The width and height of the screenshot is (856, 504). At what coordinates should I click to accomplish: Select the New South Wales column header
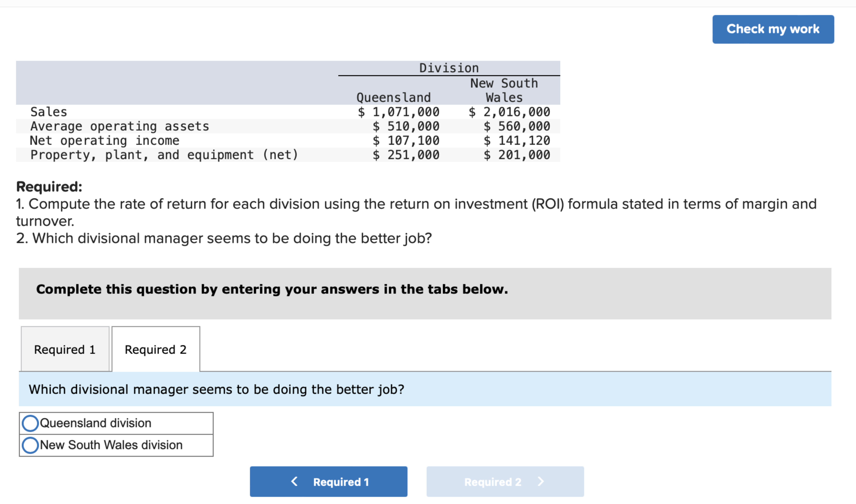pyautogui.click(x=504, y=90)
